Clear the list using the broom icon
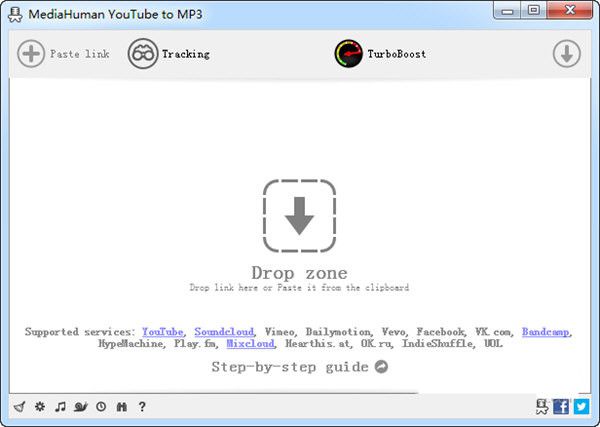 point(20,406)
